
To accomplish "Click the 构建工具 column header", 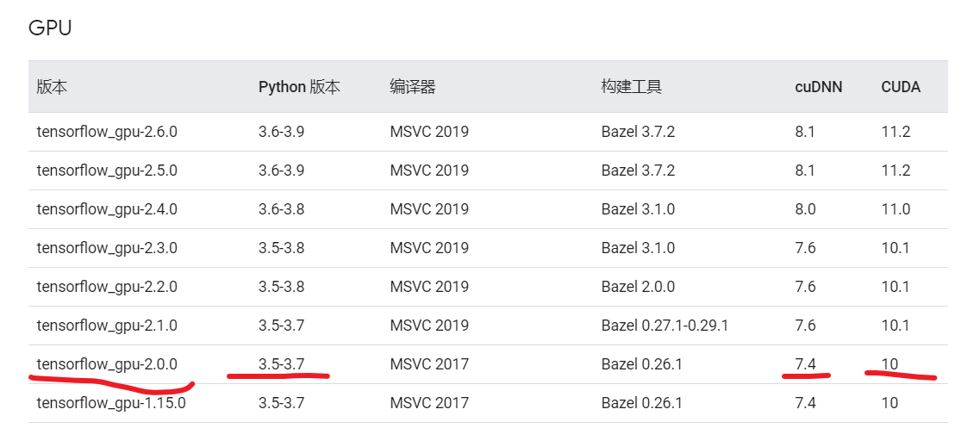I will point(631,87).
